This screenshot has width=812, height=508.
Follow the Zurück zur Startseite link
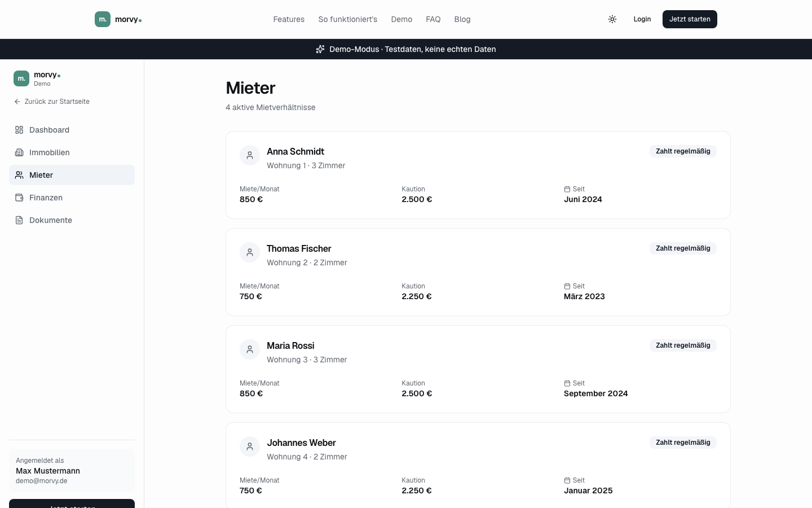[52, 102]
